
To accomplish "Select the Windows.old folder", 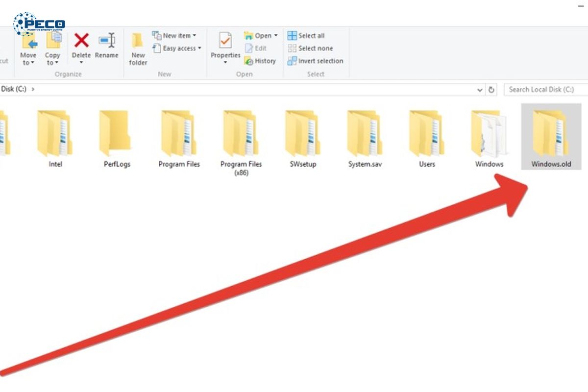I will (x=551, y=137).
